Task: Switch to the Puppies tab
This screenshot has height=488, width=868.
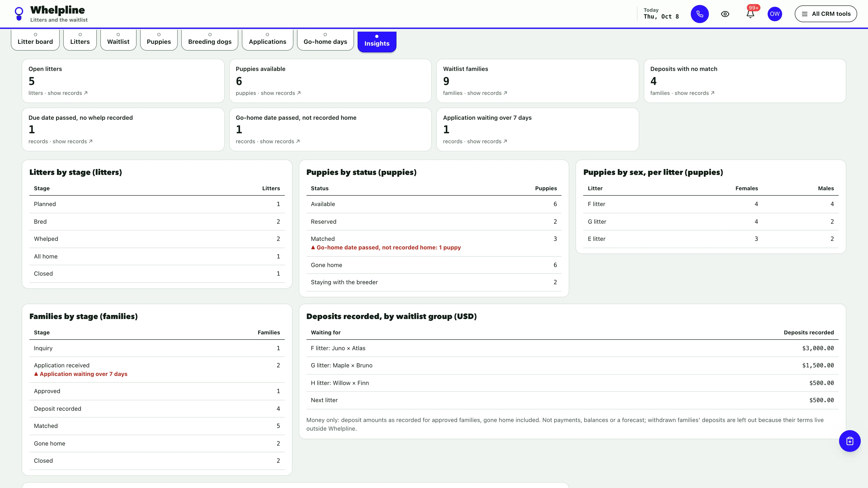Action: point(159,40)
